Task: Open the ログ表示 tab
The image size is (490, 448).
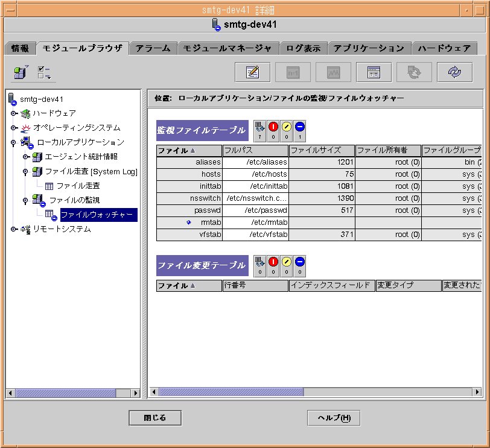Action: tap(304, 48)
